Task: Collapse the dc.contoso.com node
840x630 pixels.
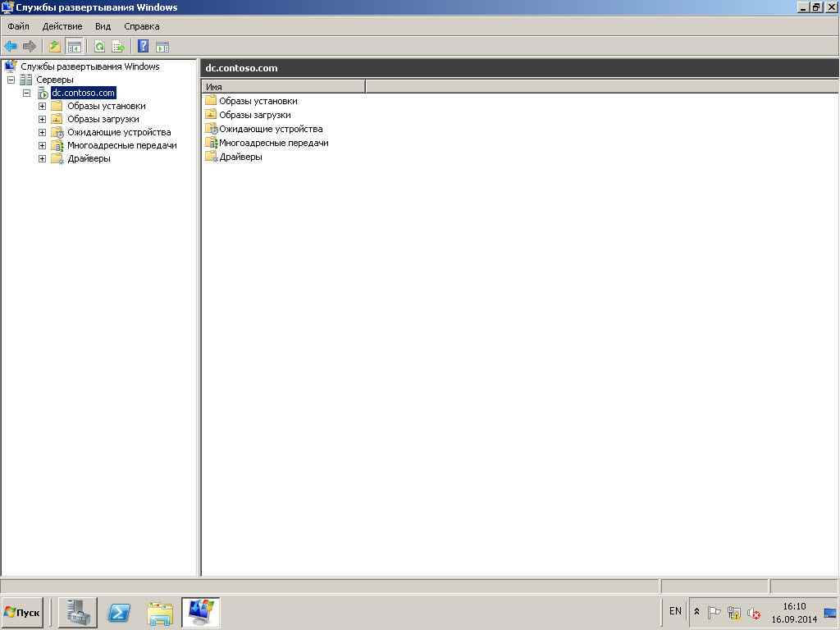Action: click(27, 93)
